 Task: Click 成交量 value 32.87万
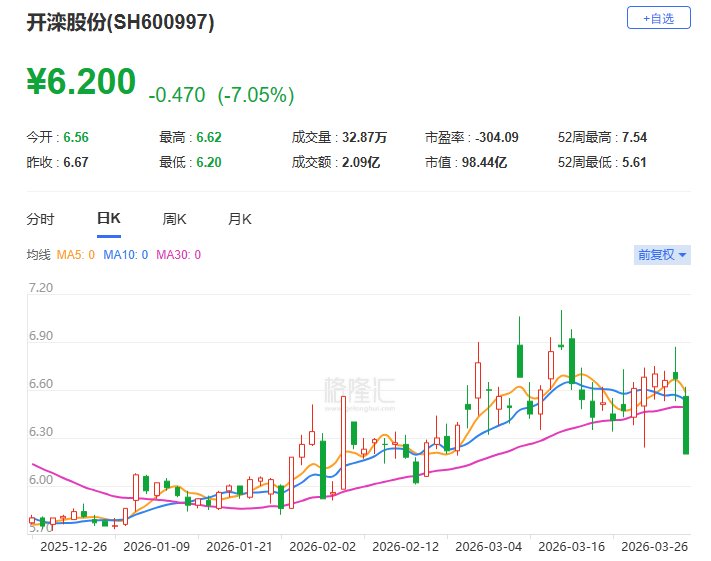pos(365,137)
